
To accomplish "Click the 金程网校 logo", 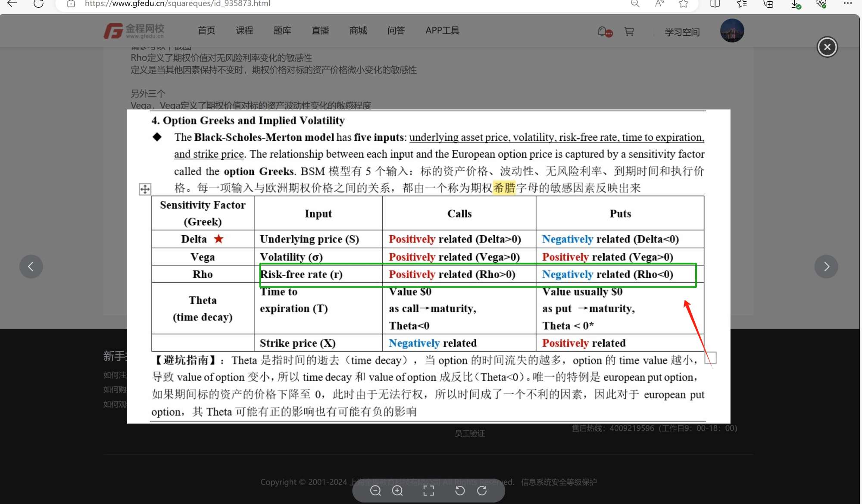I will click(134, 31).
